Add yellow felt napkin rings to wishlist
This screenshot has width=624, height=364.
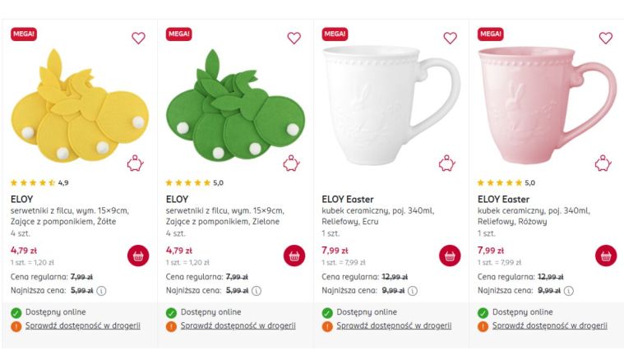tap(138, 38)
